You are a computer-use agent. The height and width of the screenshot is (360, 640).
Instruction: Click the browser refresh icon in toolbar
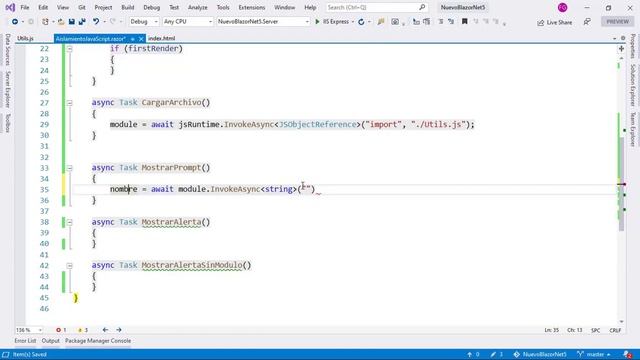361,22
